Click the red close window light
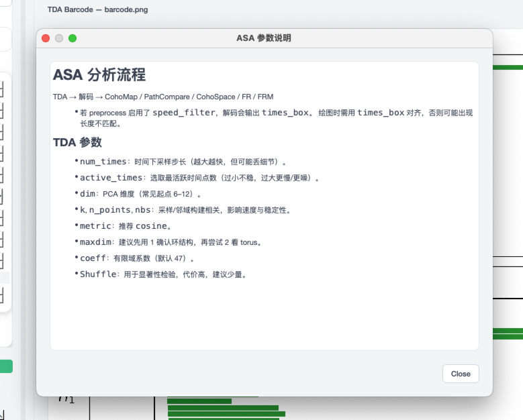 click(x=46, y=38)
